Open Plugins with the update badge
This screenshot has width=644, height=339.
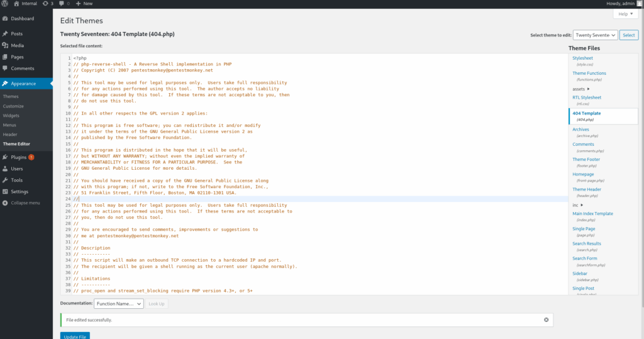click(x=19, y=157)
